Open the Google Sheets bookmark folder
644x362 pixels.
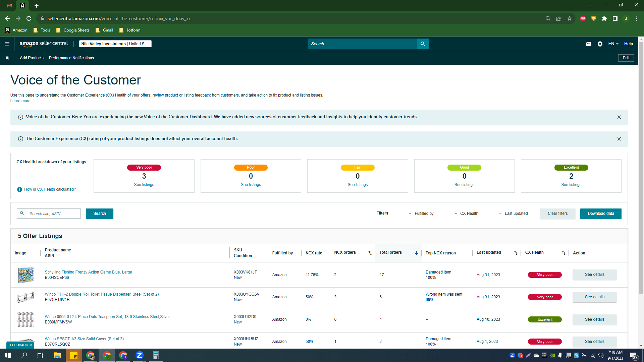click(x=73, y=30)
